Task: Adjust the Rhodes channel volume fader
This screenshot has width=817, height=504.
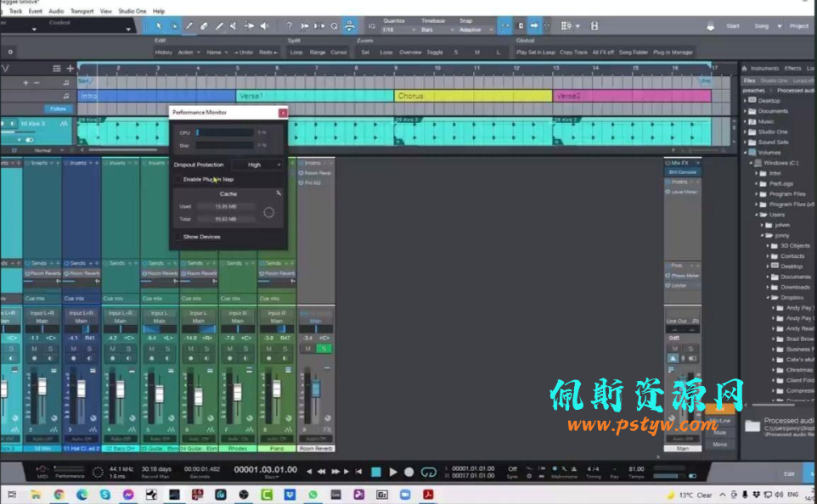Action: [237, 391]
